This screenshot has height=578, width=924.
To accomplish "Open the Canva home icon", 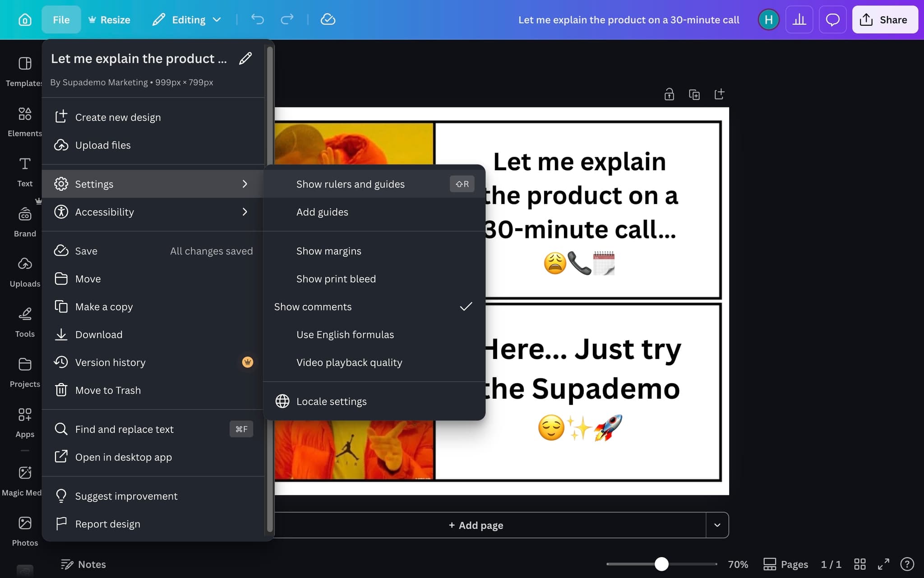I will tap(25, 19).
